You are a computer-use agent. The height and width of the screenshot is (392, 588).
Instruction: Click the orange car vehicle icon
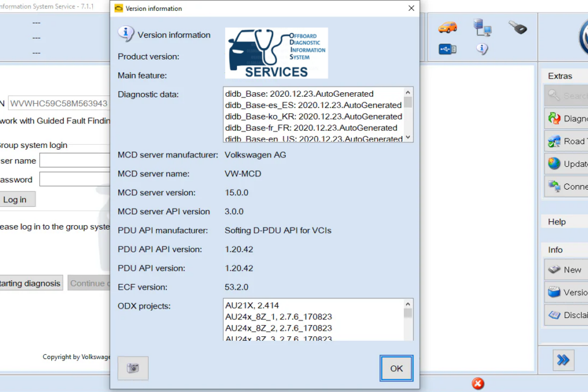(x=448, y=27)
